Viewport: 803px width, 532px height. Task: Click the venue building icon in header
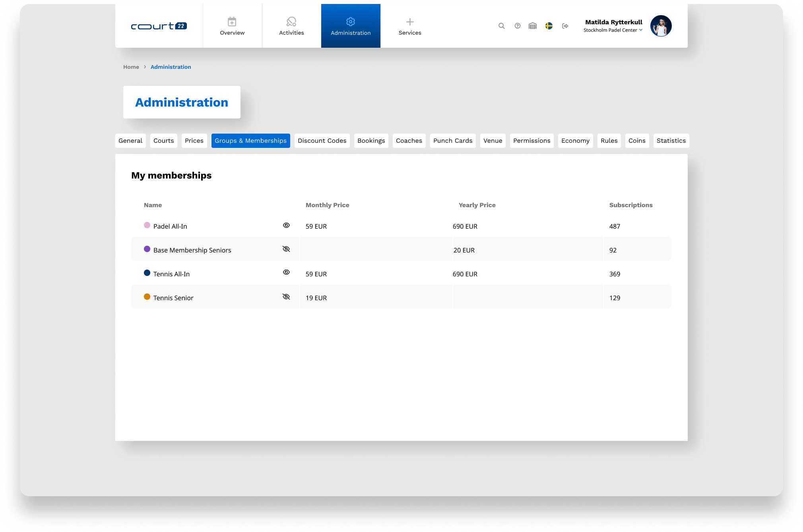click(533, 26)
